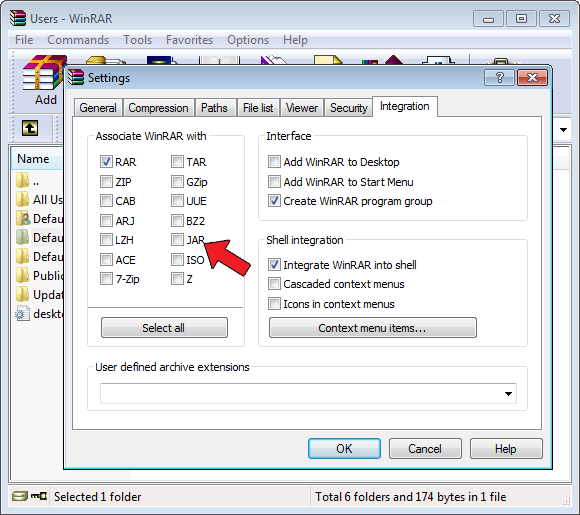Check the JAR association checkbox
Image resolution: width=580 pixels, height=515 pixels.
pos(177,240)
